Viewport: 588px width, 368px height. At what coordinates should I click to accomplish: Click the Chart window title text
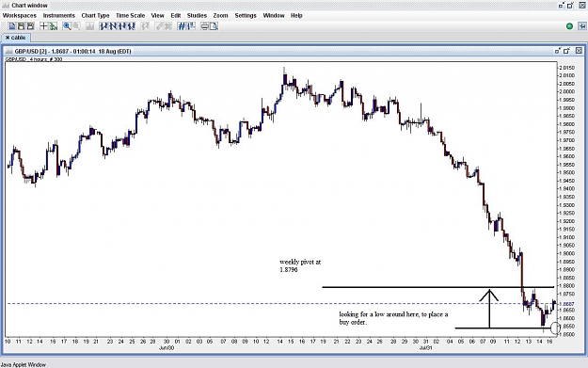point(29,6)
